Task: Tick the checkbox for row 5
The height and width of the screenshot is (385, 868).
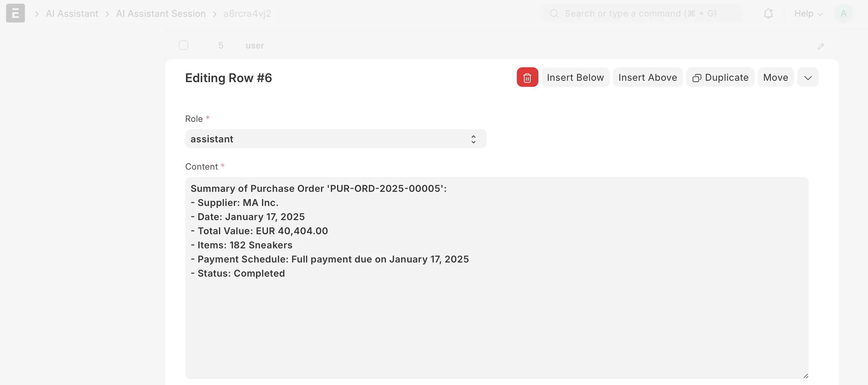Action: coord(183,45)
